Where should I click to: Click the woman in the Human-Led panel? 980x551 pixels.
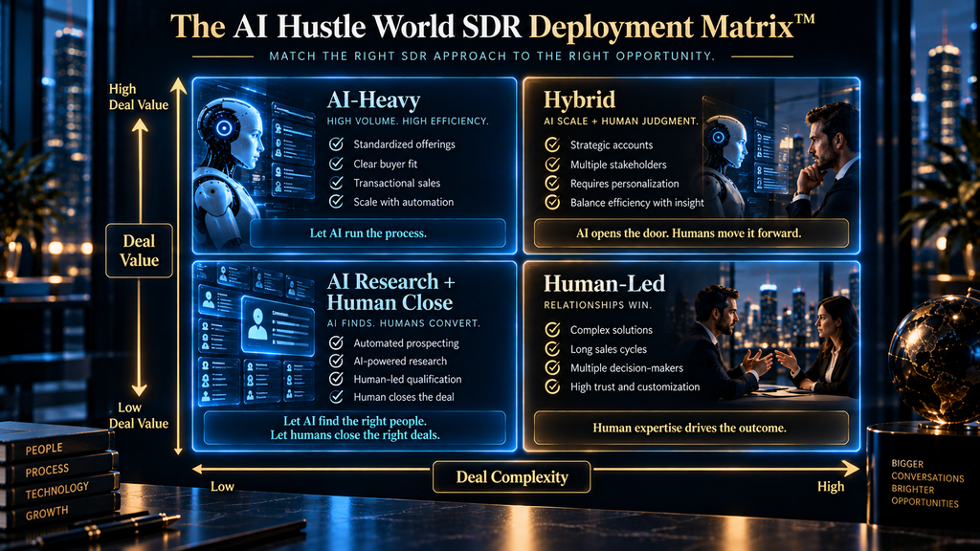click(x=825, y=346)
